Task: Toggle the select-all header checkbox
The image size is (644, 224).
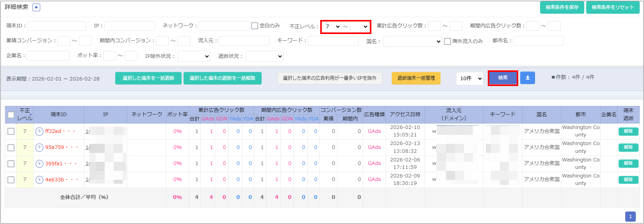Action: [11, 115]
